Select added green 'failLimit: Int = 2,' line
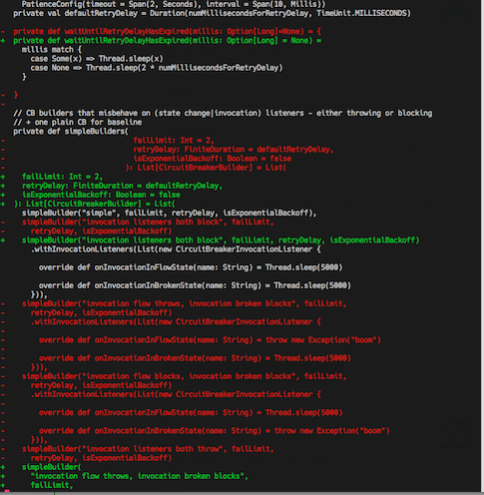Image resolution: width=484 pixels, height=495 pixels. [62, 176]
